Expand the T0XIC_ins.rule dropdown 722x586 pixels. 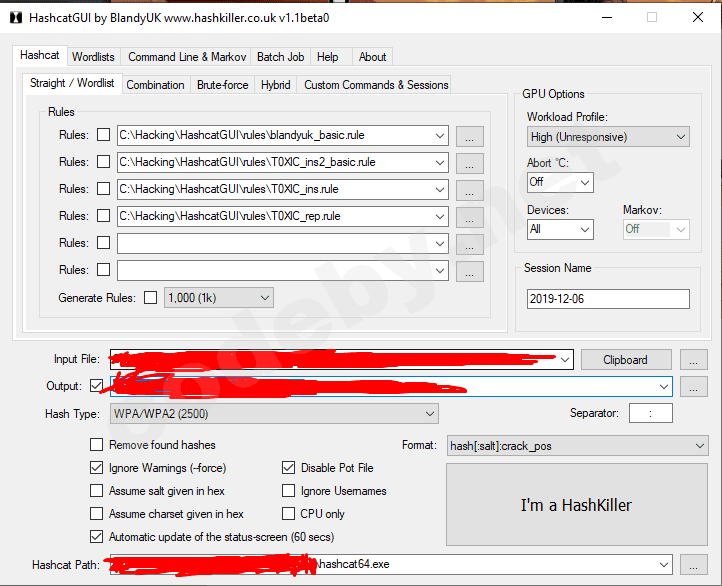pos(440,190)
